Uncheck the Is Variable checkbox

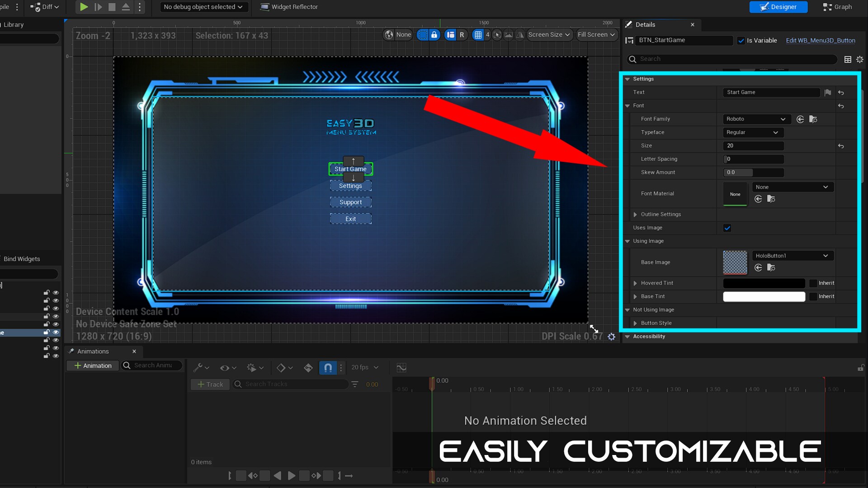coord(741,41)
